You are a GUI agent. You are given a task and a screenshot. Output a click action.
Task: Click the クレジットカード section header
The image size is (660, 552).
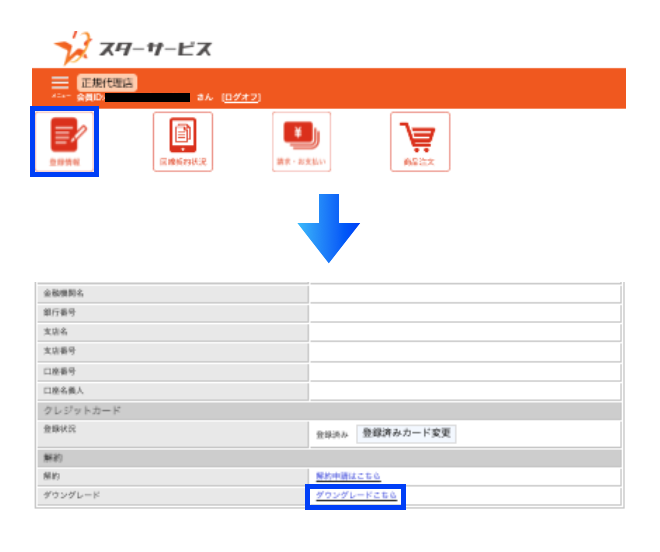point(329,411)
